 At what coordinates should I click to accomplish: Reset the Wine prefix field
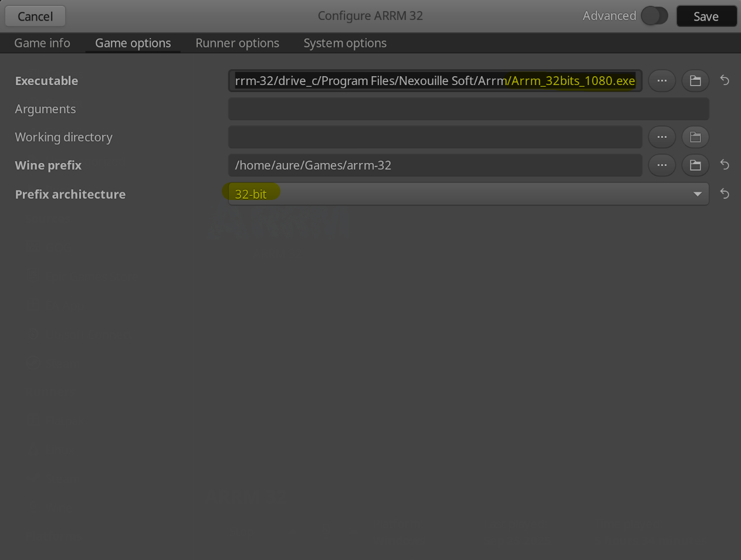[x=725, y=165]
